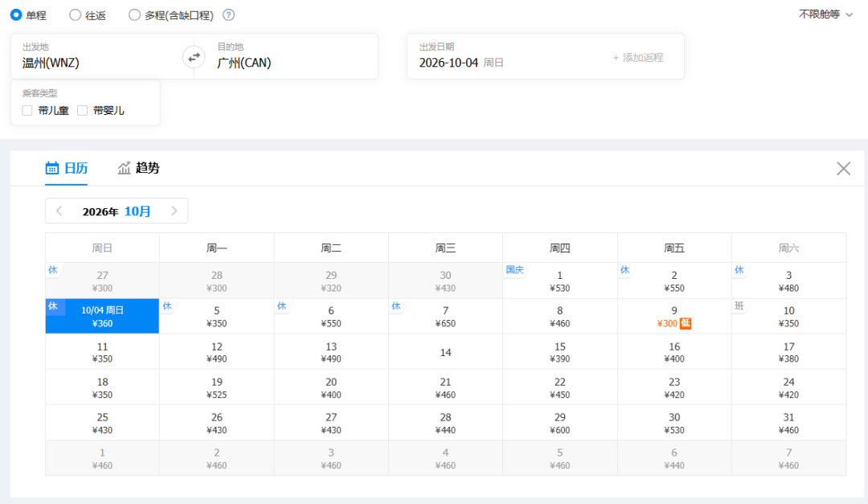Select the 多程(含缺口程) radio button

(134, 15)
